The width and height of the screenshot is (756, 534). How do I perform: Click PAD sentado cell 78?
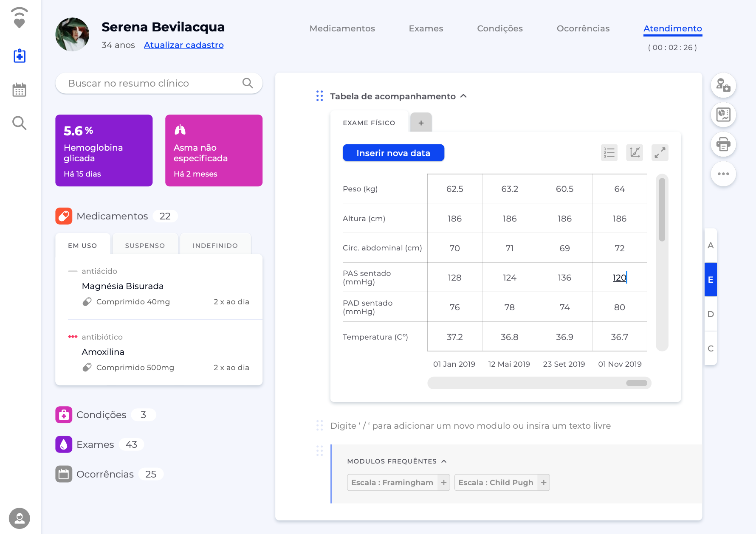click(510, 307)
